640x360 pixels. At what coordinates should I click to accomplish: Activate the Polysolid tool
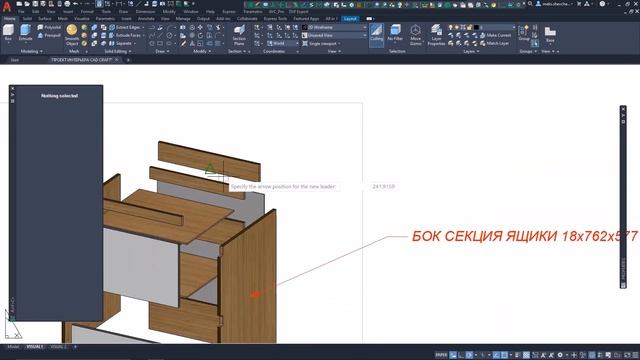[x=49, y=27]
